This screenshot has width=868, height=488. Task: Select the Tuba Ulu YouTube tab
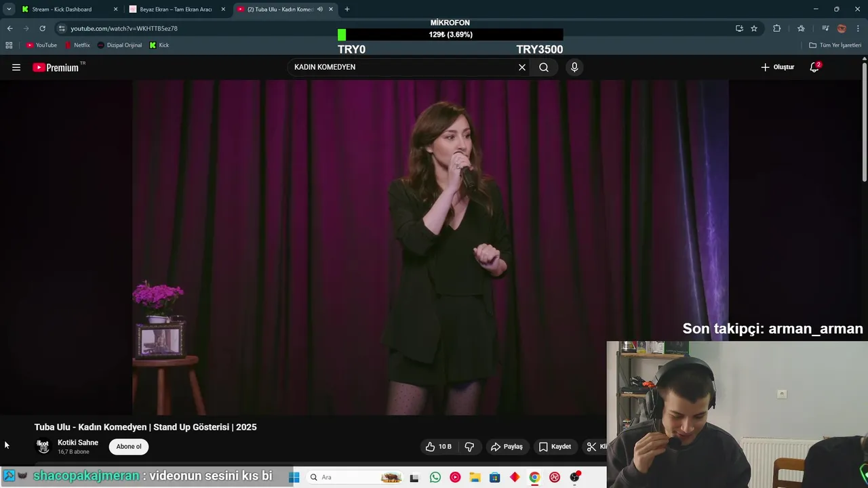tap(279, 9)
